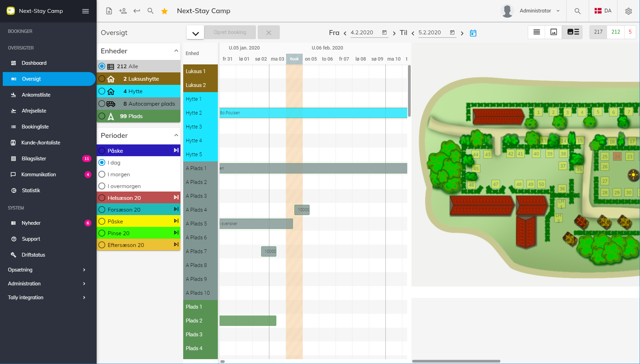The image size is (640, 364).
Task: Select the Helsæson 20 radio button
Action: 102,198
